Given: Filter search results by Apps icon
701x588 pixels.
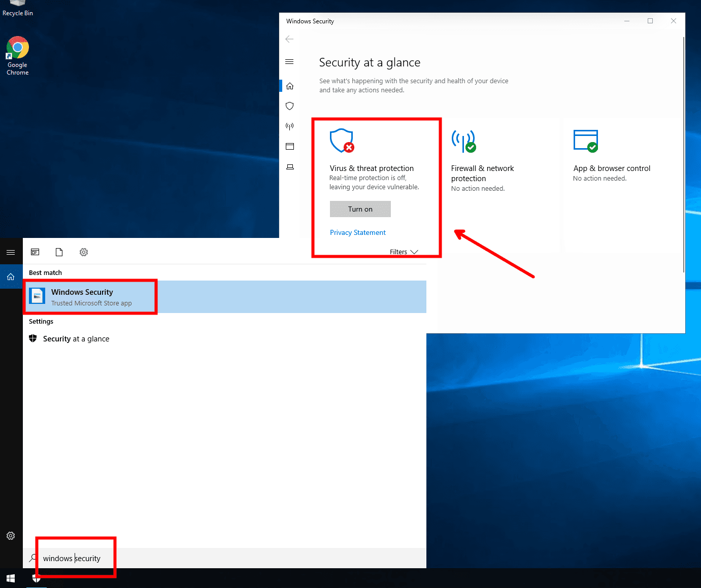Looking at the screenshot, I should coord(35,252).
